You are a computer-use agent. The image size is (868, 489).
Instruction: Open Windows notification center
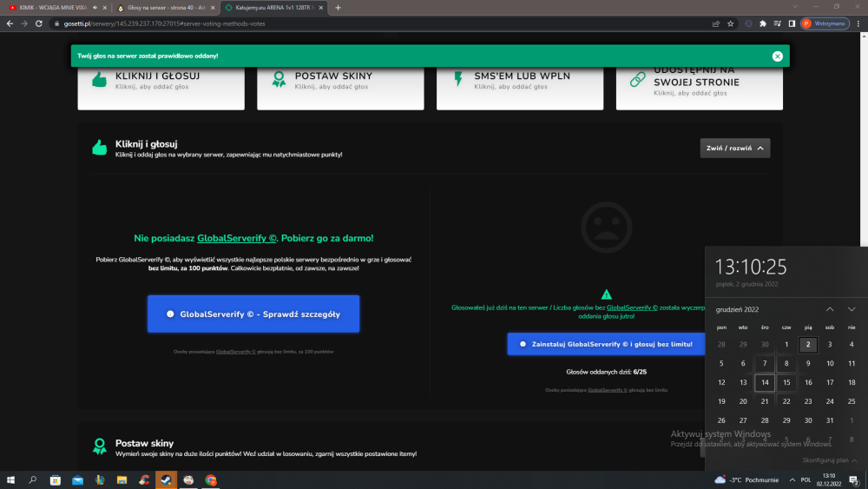click(854, 480)
